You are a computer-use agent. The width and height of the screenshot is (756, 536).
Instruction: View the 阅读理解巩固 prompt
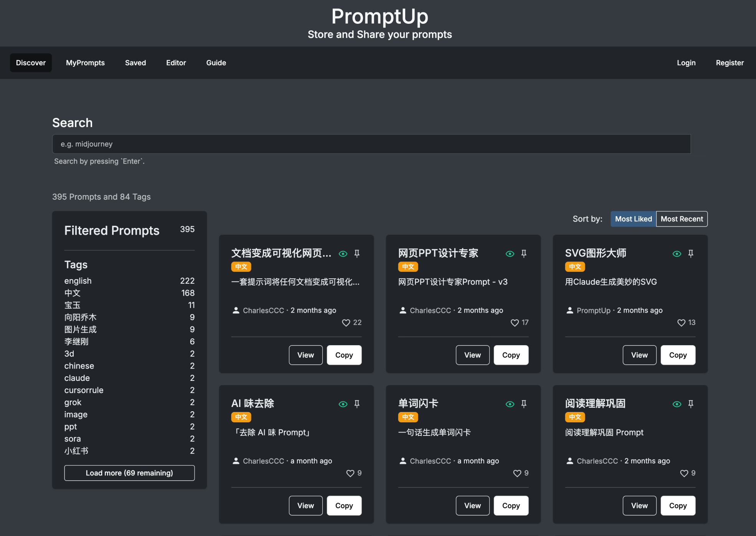click(x=640, y=506)
